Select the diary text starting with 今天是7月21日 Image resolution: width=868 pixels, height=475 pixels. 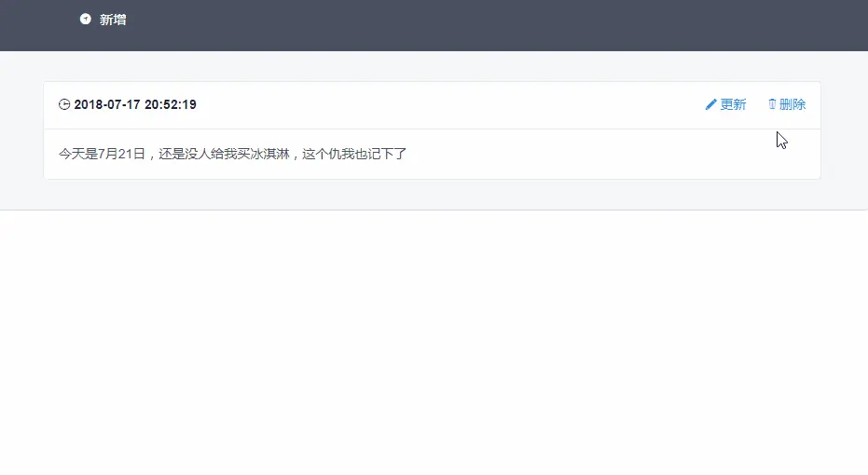click(232, 154)
